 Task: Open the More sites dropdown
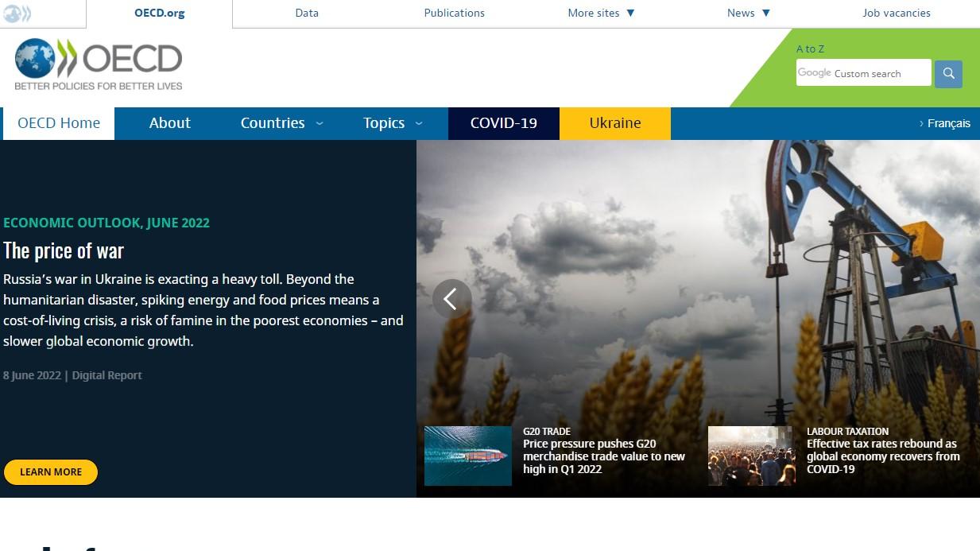coord(601,13)
